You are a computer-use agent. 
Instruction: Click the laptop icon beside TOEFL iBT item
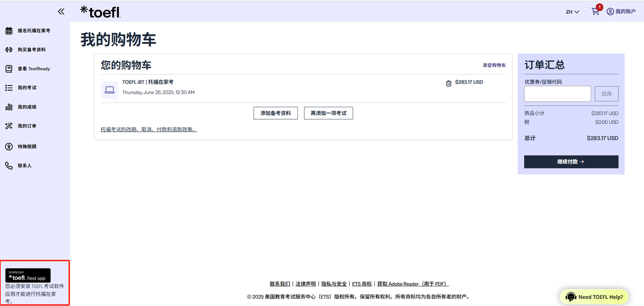click(110, 90)
